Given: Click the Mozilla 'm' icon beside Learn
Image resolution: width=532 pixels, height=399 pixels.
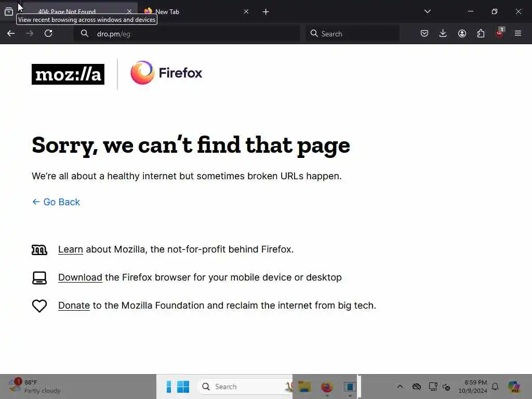Looking at the screenshot, I should point(39,250).
